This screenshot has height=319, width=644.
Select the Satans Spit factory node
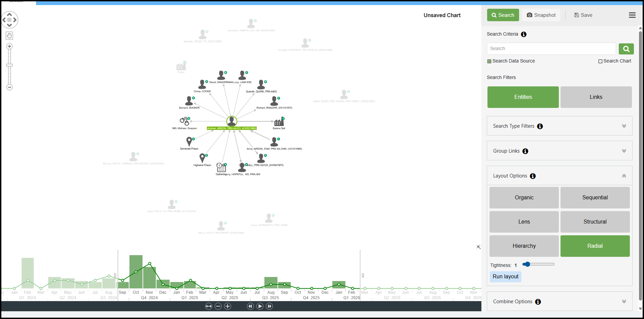[279, 122]
